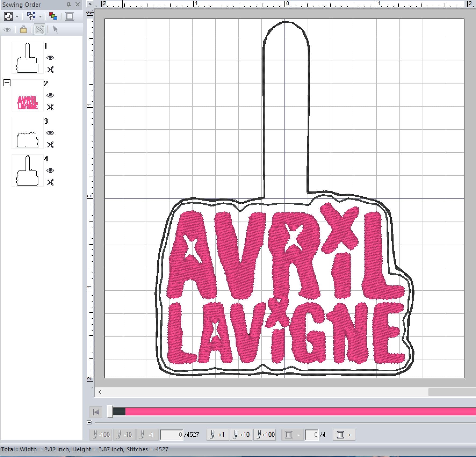476x457 pixels.
Task: Click the next color spool plus button
Action: tap(344, 434)
